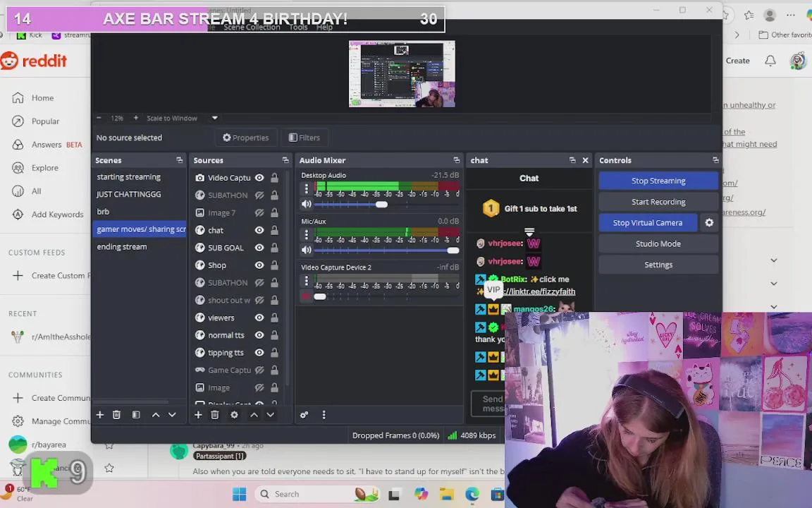This screenshot has height=508, width=812.
Task: Adjust the Desktop Audio volume slider
Action: point(382,204)
